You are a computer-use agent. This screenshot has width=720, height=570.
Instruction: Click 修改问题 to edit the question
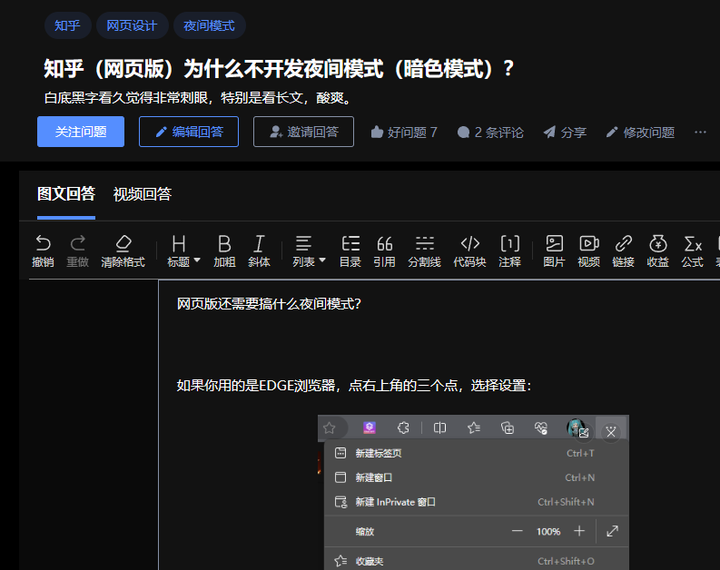coord(640,132)
